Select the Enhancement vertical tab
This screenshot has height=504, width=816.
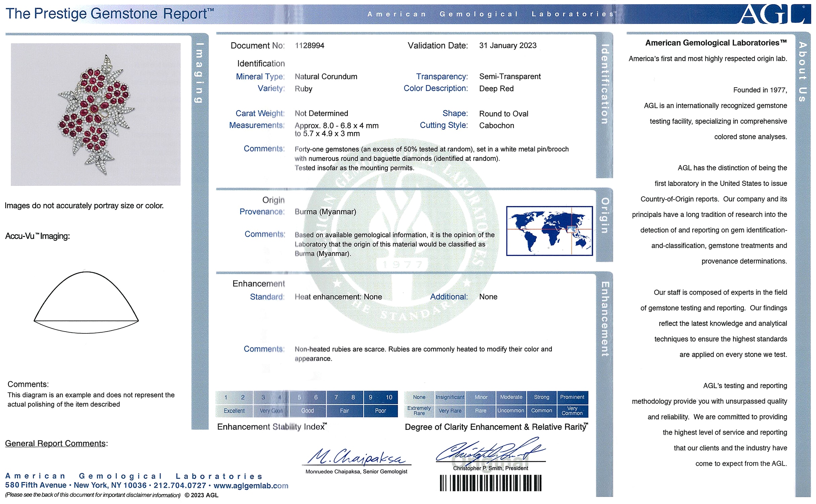(605, 319)
